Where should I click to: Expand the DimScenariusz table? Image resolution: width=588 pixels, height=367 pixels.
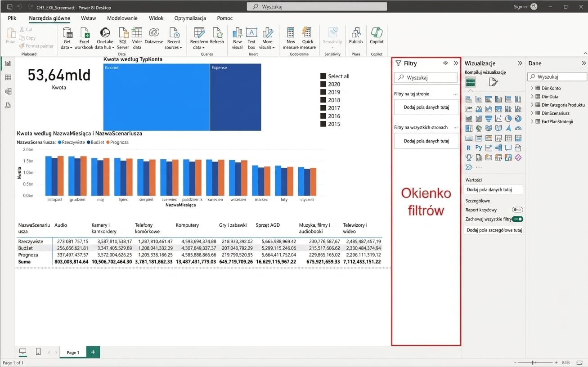pyautogui.click(x=532, y=113)
